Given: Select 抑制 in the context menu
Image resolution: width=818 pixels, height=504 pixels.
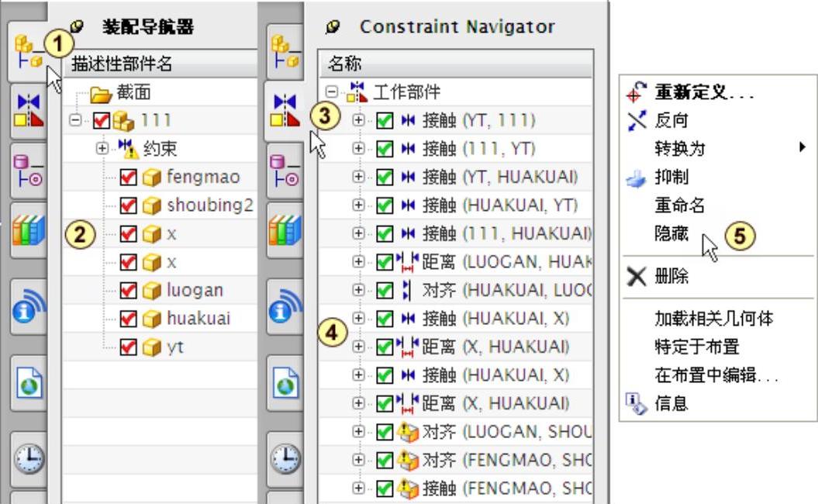Looking at the screenshot, I should coord(670,177).
